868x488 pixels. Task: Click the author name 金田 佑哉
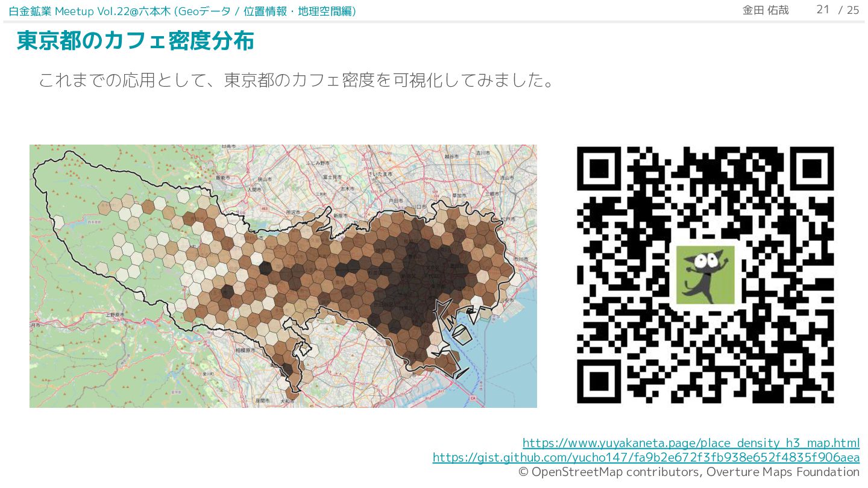[x=766, y=10]
